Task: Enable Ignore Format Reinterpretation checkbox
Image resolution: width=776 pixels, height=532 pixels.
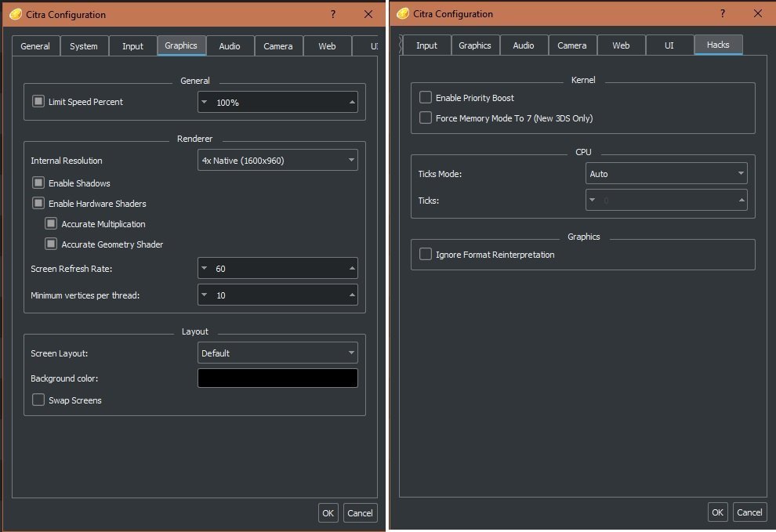Action: (x=425, y=255)
